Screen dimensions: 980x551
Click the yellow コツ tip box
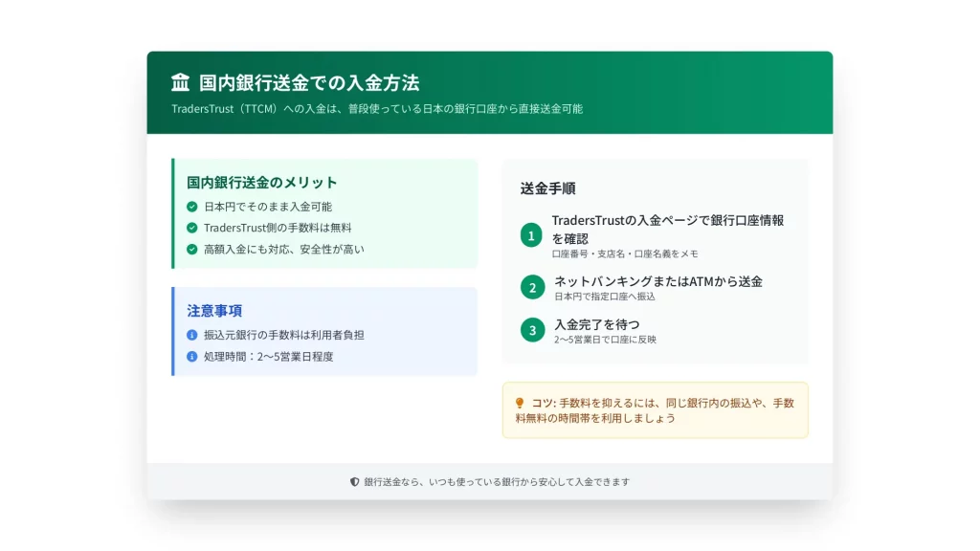pos(655,410)
